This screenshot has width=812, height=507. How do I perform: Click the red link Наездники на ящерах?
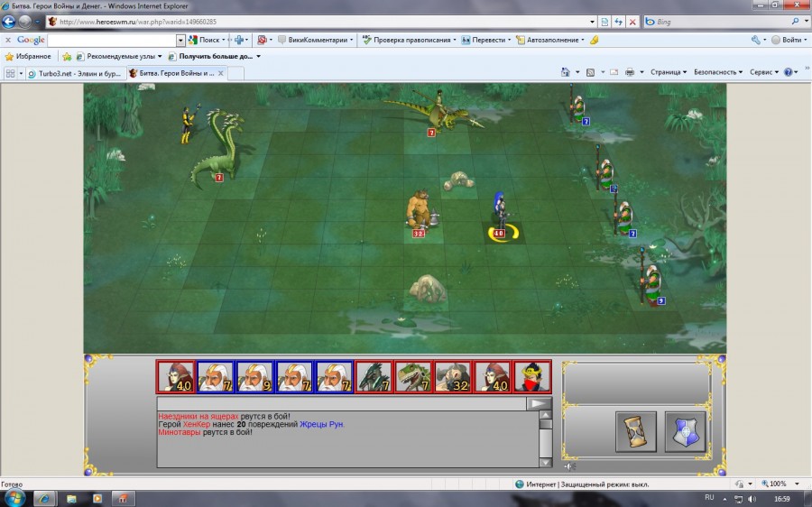pyautogui.click(x=198, y=417)
